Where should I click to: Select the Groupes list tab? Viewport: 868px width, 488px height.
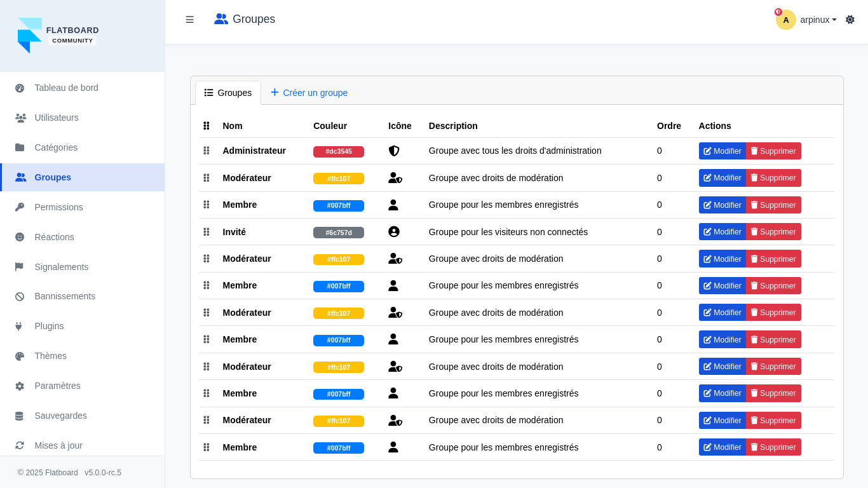pyautogui.click(x=228, y=93)
